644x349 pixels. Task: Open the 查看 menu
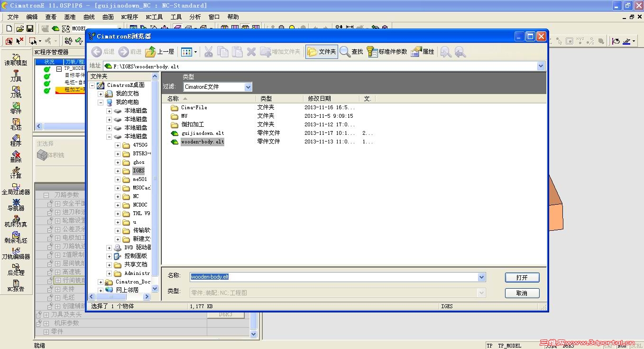pos(51,17)
